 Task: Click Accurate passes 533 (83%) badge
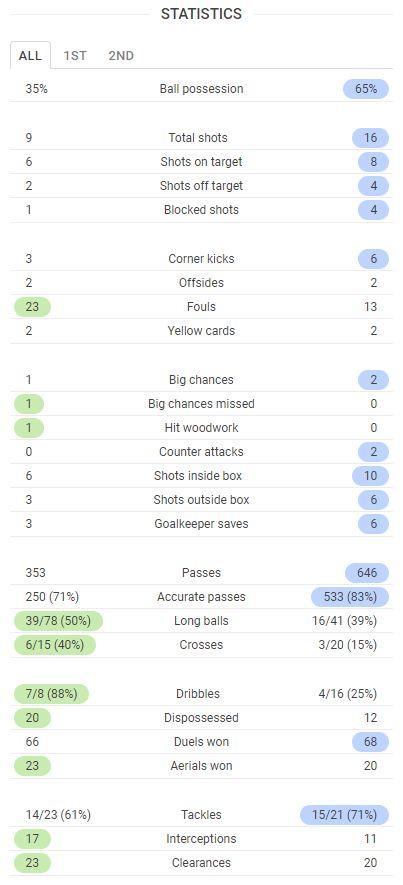point(350,597)
